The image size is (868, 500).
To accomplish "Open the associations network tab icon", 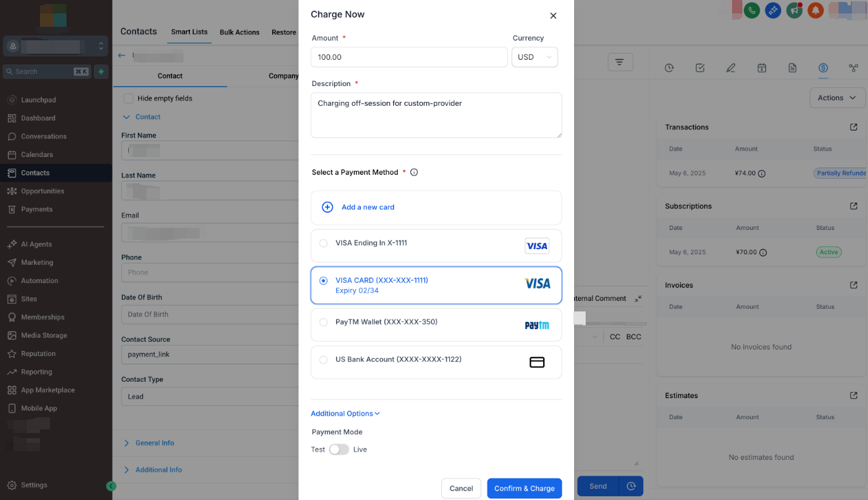I will 854,68.
